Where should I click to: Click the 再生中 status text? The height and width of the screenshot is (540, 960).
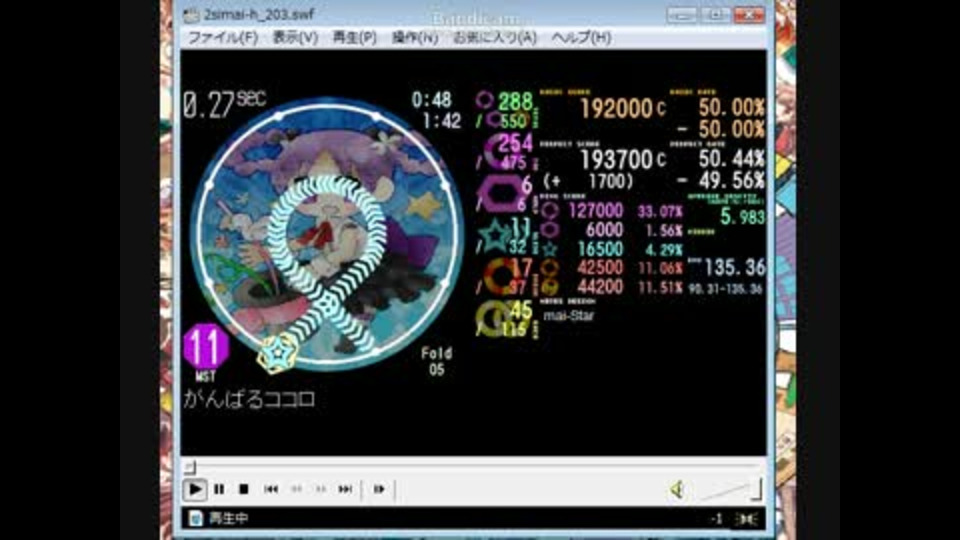[x=228, y=519]
